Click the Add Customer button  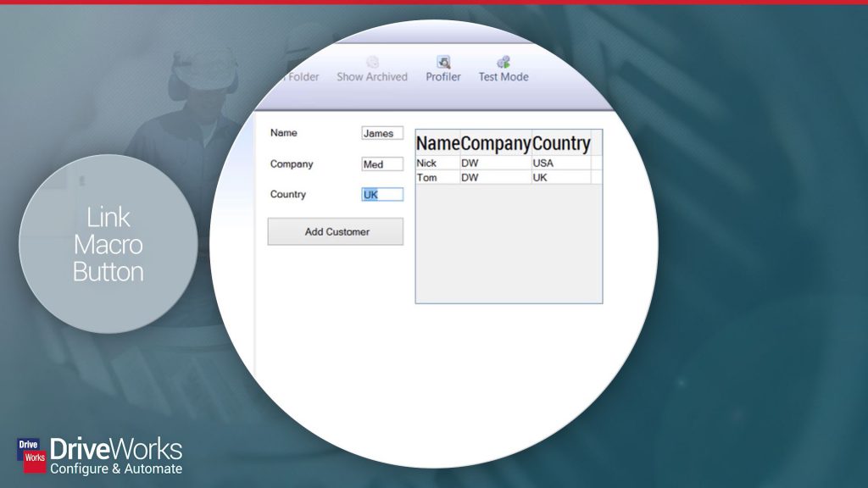tap(336, 231)
